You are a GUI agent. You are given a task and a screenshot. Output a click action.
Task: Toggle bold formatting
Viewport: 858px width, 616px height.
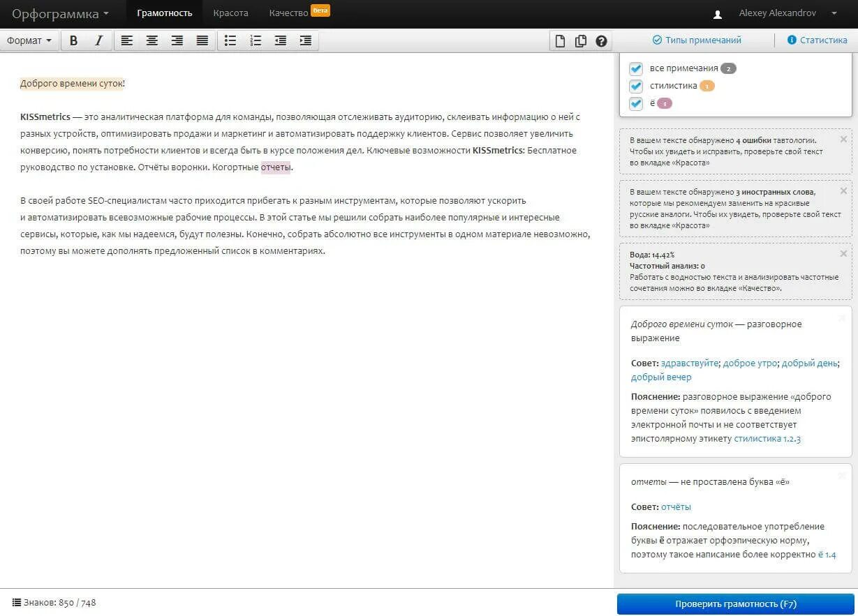click(74, 40)
